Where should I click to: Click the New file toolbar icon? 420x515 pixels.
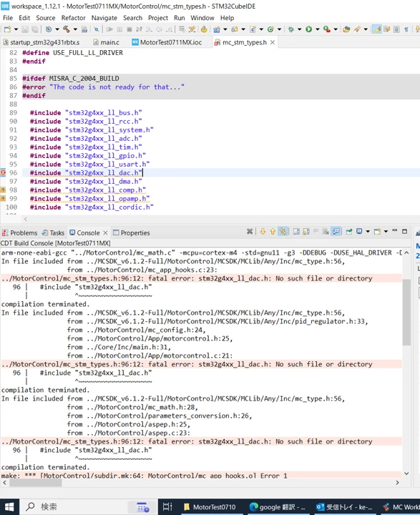coord(7,29)
